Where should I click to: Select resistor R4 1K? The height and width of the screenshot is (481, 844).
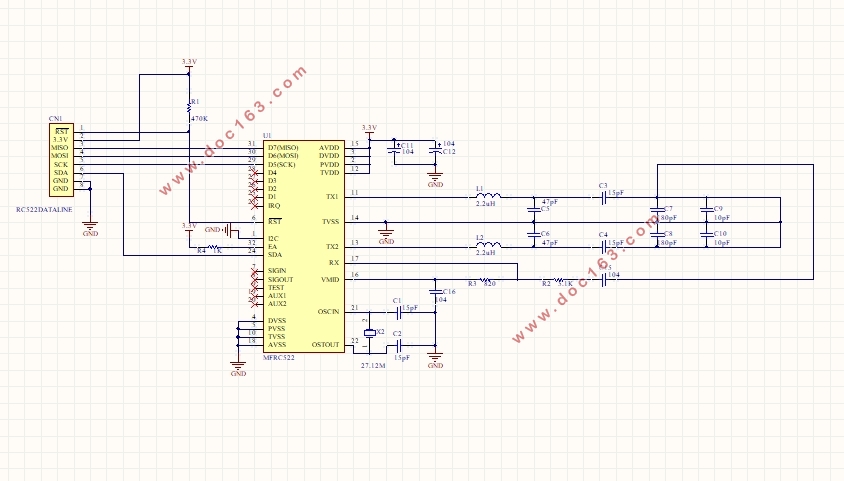[x=213, y=247]
